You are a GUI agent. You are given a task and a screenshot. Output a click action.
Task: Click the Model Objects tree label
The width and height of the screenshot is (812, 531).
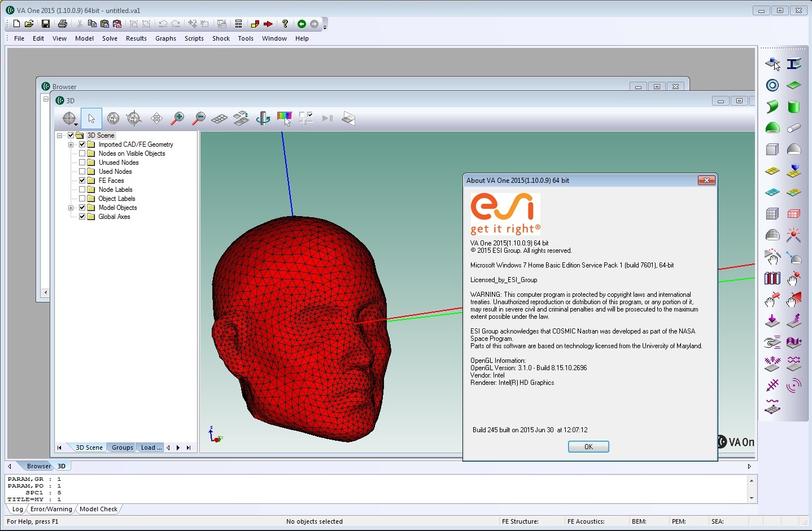tap(117, 208)
